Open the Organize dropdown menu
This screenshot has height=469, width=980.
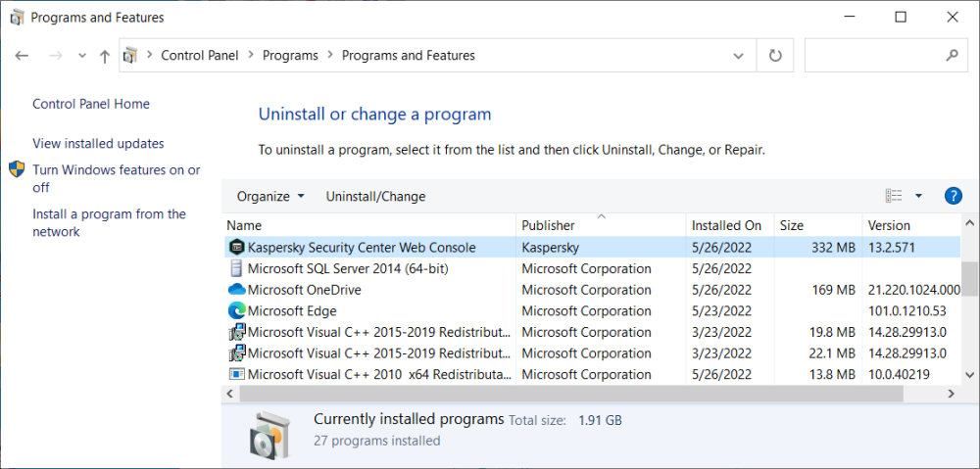click(x=271, y=196)
